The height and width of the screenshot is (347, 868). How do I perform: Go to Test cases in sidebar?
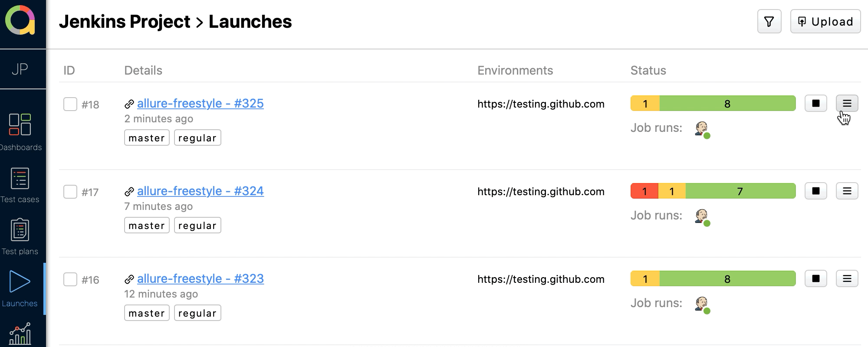[x=20, y=185]
